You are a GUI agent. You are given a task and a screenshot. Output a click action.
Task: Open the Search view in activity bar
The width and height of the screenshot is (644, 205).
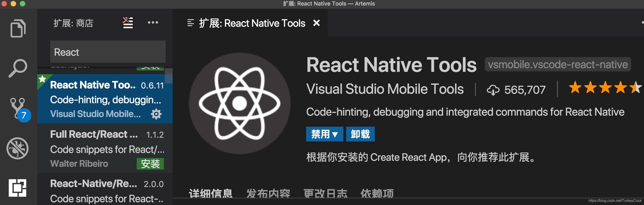tap(18, 68)
